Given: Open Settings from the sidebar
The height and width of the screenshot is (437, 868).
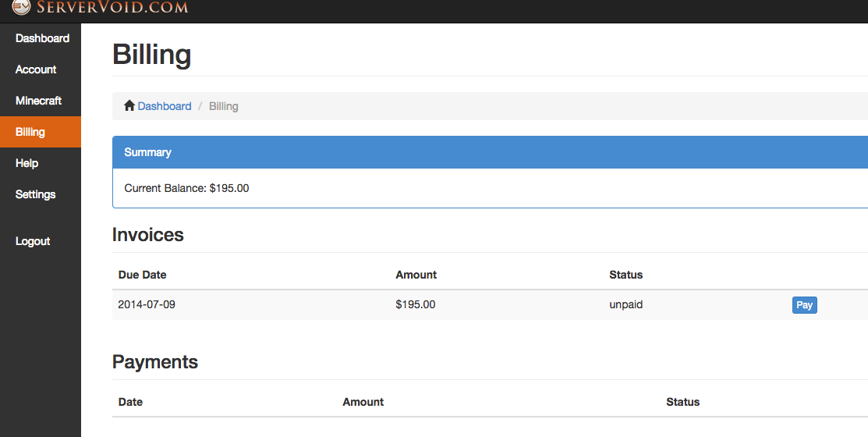Looking at the screenshot, I should tap(35, 194).
